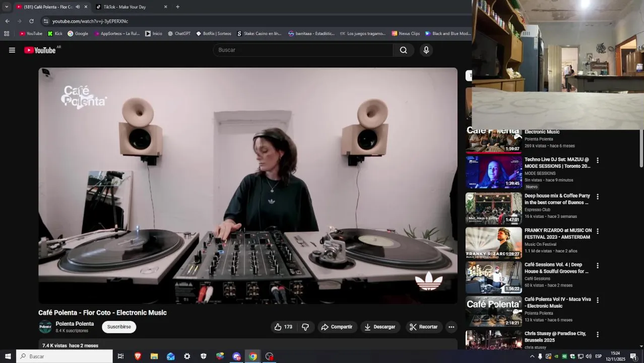Click in the YouTube Buscar search field

pyautogui.click(x=302, y=50)
